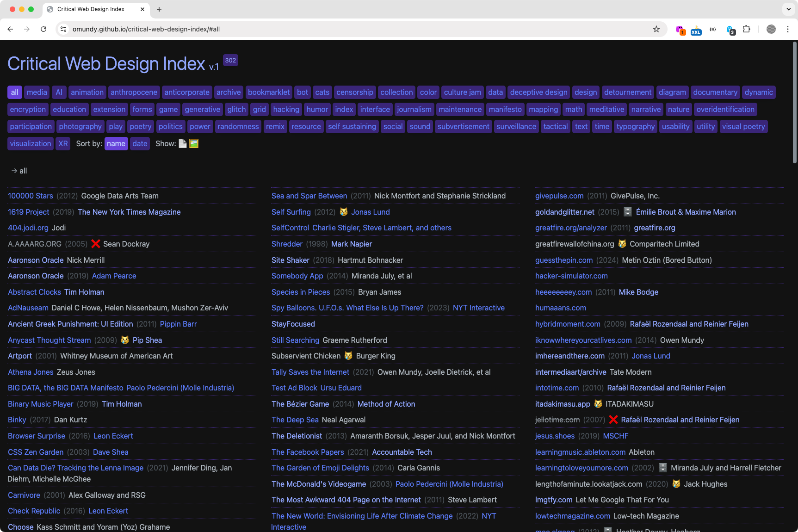
Task: Click the page vertical scrollbar
Action: (795, 102)
